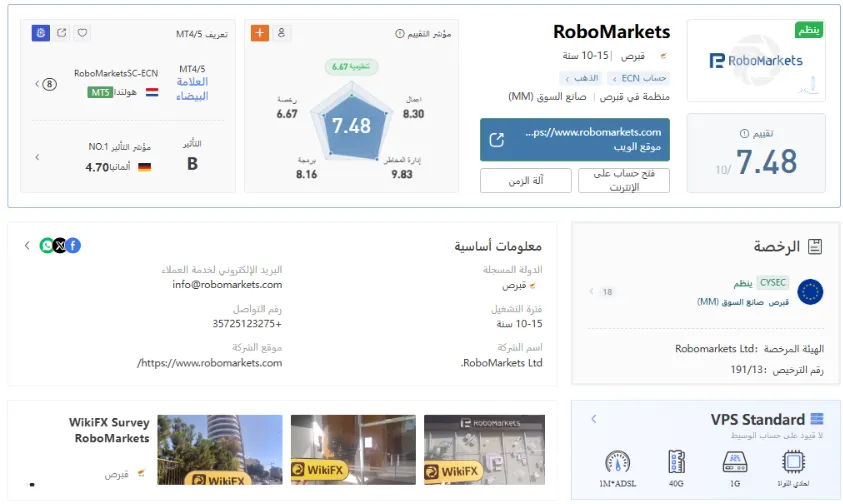
Task: Open the share icon in MT4/5 panel
Action: (x=62, y=33)
